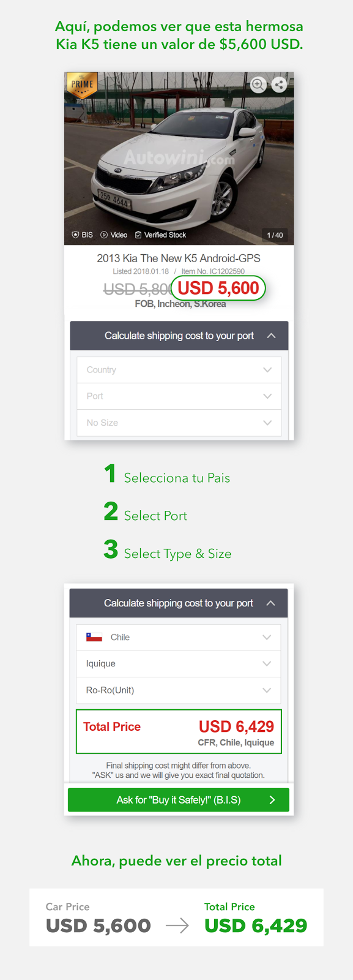The image size is (353, 980).
Task: Collapse the first Calculate shipping cost panel
Action: click(x=271, y=336)
